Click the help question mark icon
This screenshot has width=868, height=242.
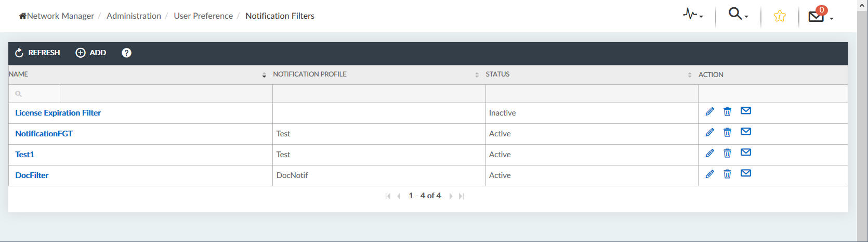pos(126,53)
